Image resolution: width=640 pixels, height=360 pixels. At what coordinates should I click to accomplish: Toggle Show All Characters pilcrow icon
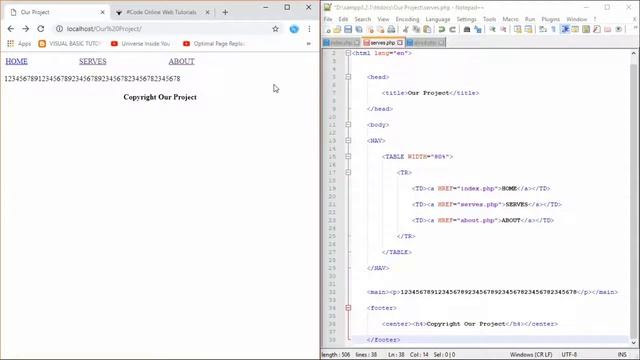tap(553, 29)
